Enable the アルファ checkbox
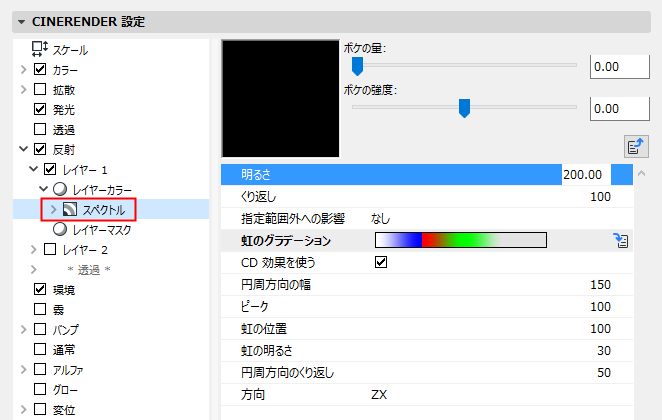662x420 pixels. pyautogui.click(x=40, y=369)
